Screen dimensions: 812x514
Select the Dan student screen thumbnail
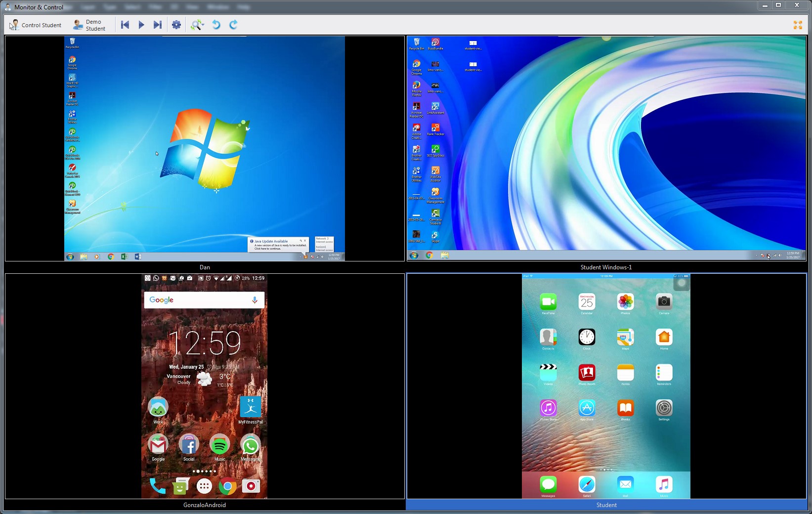(205, 148)
